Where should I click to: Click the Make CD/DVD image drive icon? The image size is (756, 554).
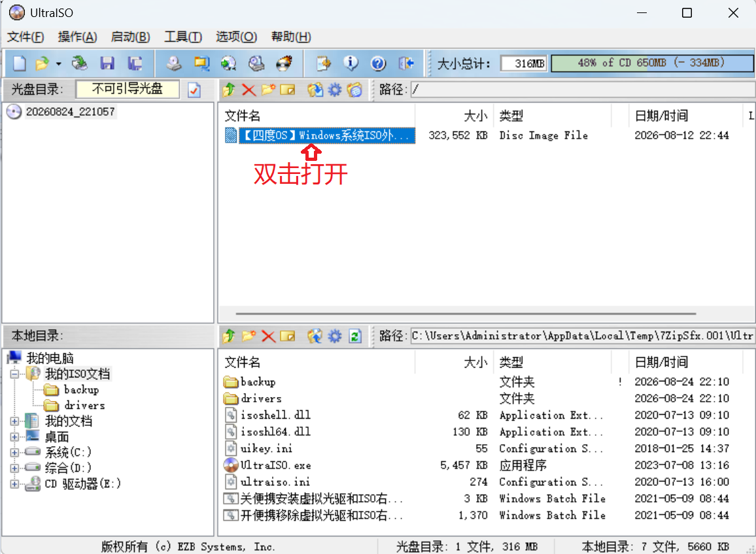pos(173,63)
